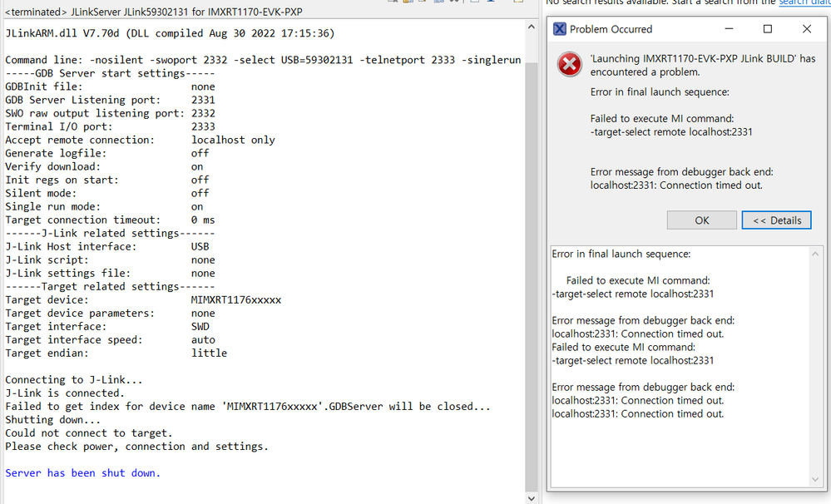Click 'Init regs on start:' line
Screen dimensions: 831x504
tap(107, 180)
